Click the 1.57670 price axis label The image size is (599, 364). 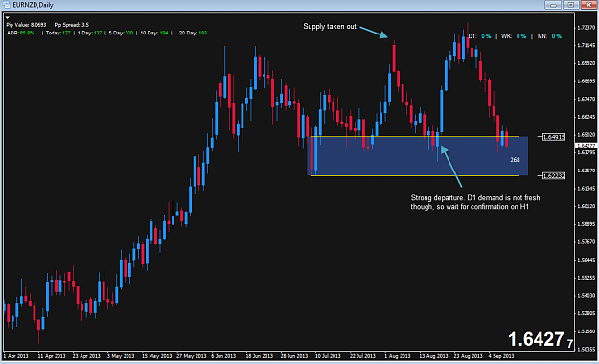click(x=586, y=241)
